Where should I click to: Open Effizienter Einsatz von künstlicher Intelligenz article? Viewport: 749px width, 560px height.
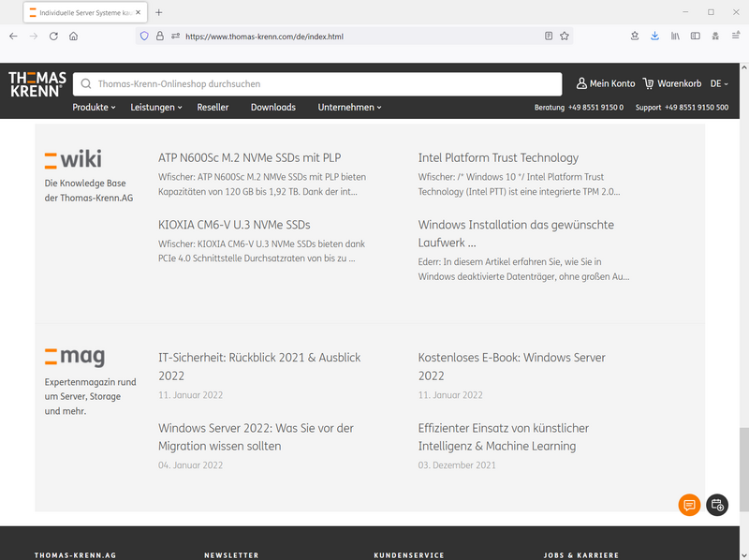(x=504, y=436)
